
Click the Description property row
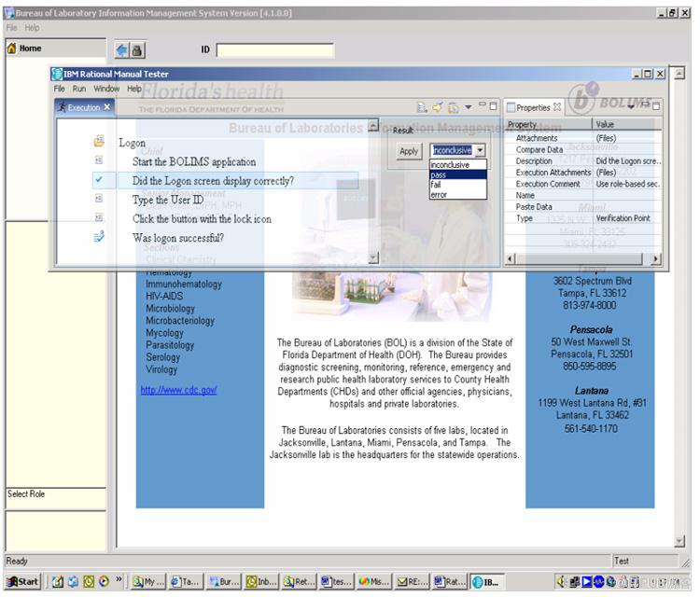pos(583,161)
